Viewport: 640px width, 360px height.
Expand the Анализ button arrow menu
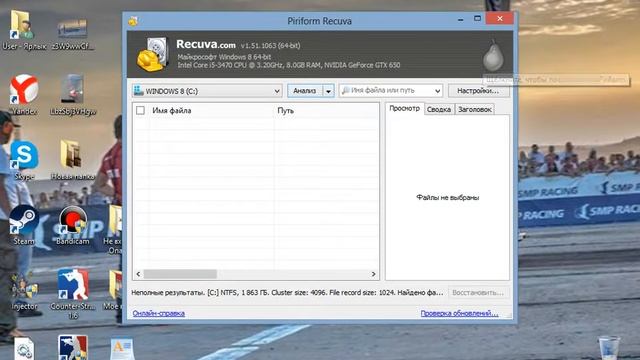[329, 91]
